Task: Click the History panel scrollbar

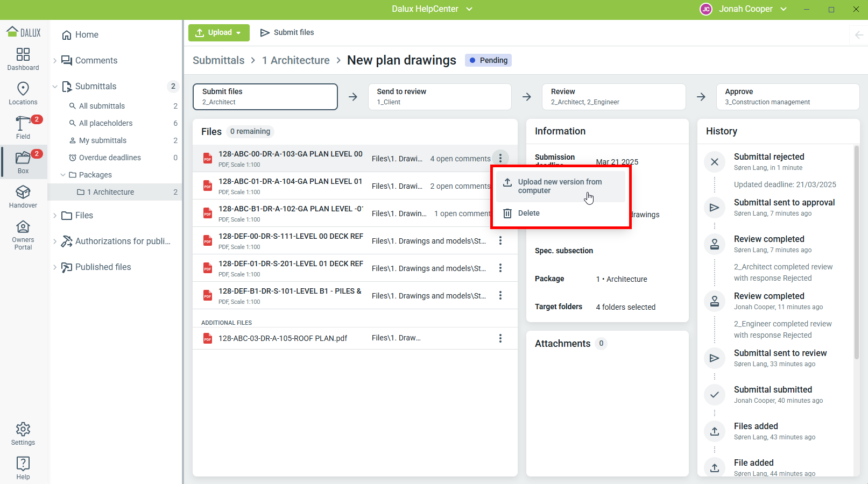Action: click(x=856, y=253)
